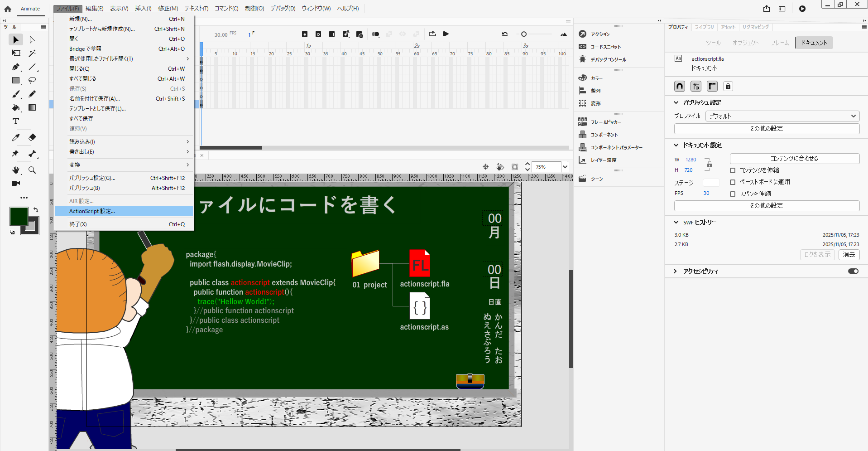Click the stage width value 1280

point(691,159)
